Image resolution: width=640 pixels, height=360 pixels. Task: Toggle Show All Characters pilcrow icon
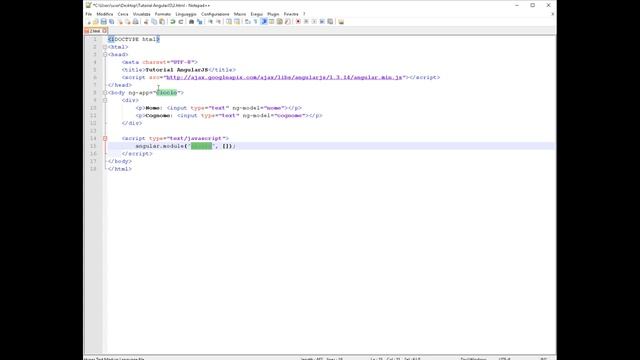pyautogui.click(x=256, y=22)
